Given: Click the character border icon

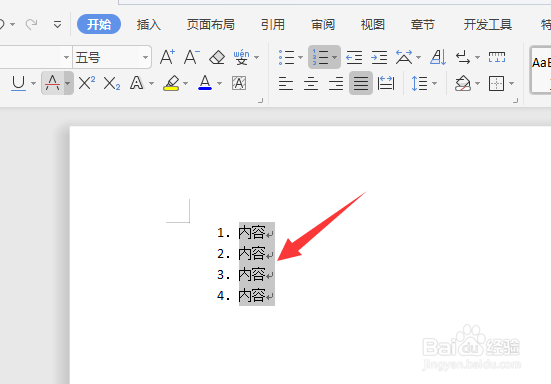Looking at the screenshot, I should click(x=239, y=84).
